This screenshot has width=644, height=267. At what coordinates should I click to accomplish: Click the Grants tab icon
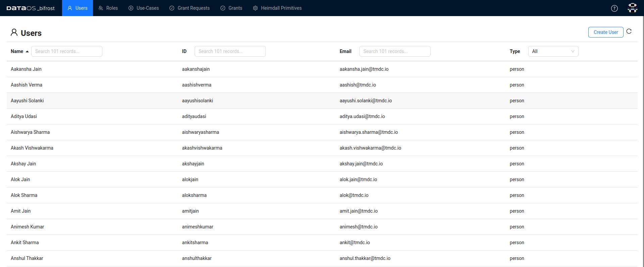223,8
